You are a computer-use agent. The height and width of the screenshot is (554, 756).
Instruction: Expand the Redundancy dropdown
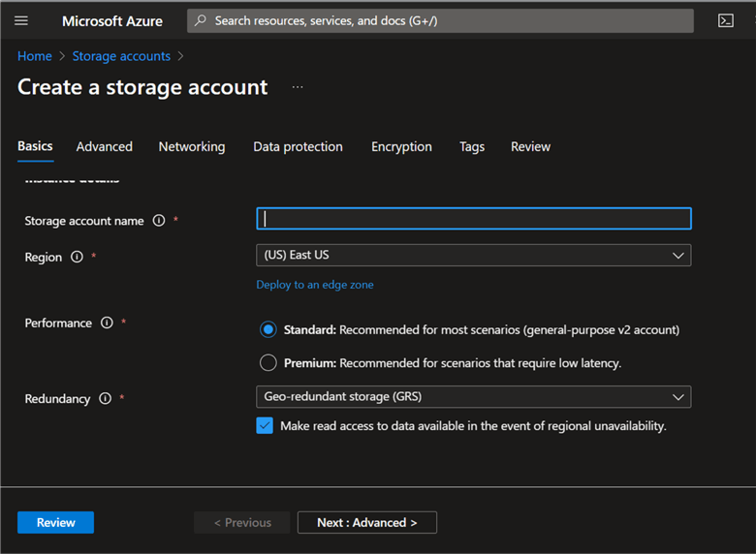pos(677,397)
